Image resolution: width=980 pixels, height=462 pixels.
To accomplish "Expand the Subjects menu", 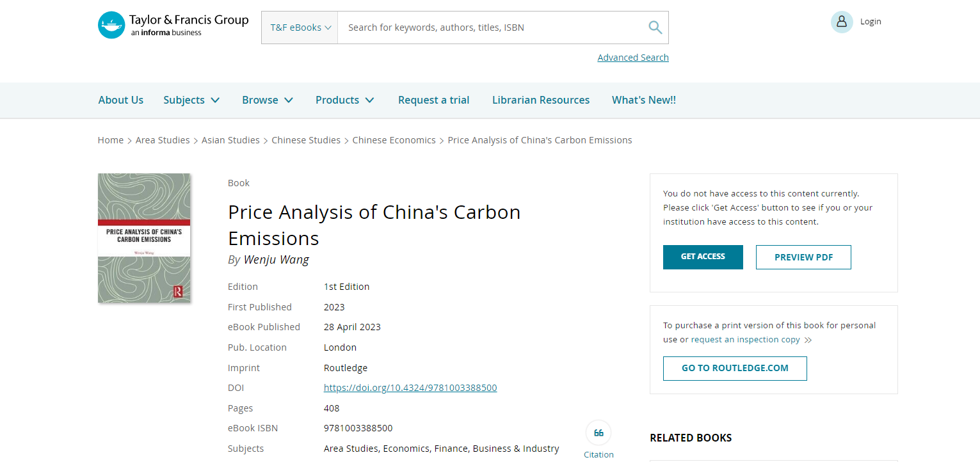I will click(191, 100).
